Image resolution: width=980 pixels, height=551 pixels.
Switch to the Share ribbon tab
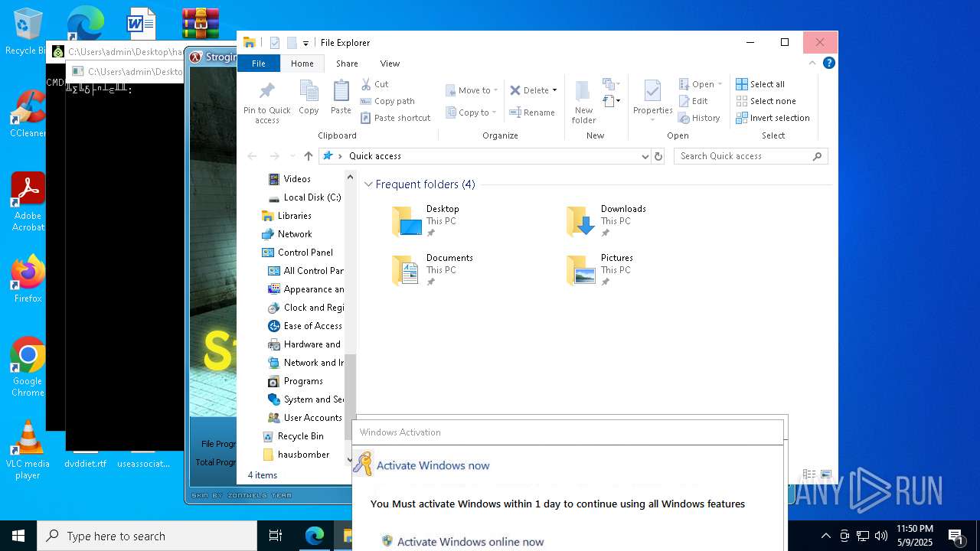(x=347, y=64)
